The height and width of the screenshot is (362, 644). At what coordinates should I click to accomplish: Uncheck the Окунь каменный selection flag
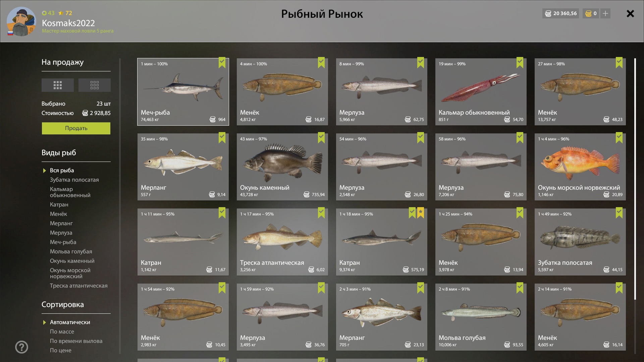point(321,137)
